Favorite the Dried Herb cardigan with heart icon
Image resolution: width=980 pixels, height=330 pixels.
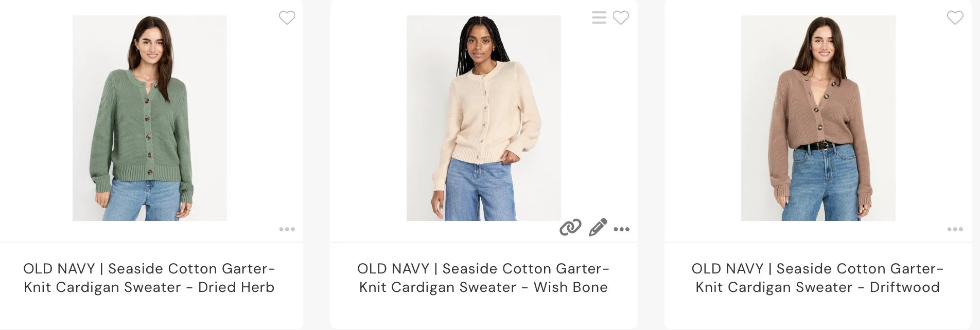click(287, 18)
